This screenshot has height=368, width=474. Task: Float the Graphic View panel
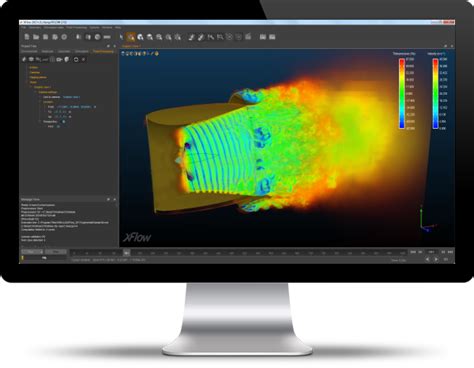coord(446,46)
